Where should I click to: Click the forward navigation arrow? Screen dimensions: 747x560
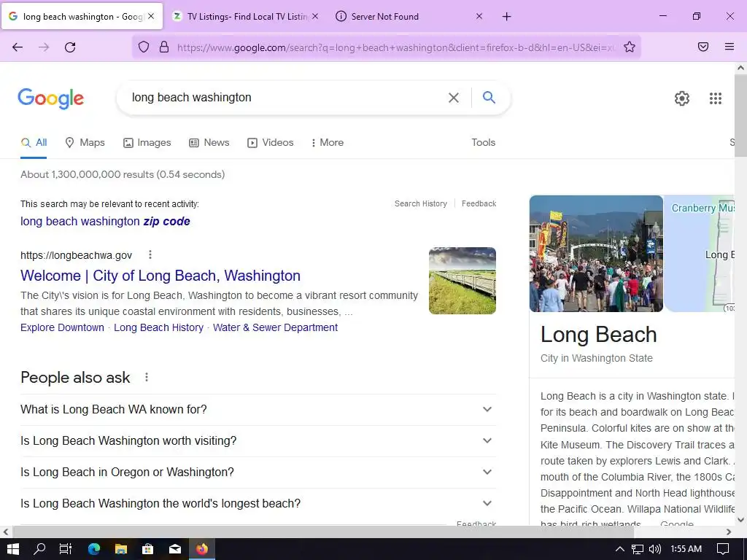(x=44, y=47)
